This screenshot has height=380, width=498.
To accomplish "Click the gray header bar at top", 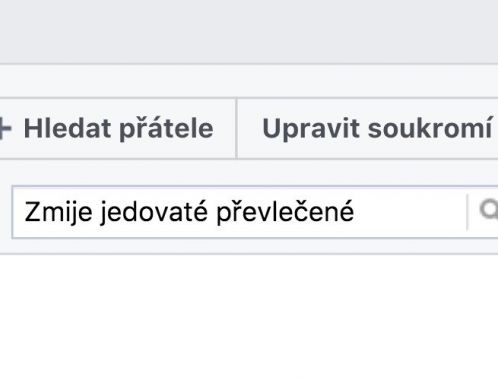I will tap(249, 31).
